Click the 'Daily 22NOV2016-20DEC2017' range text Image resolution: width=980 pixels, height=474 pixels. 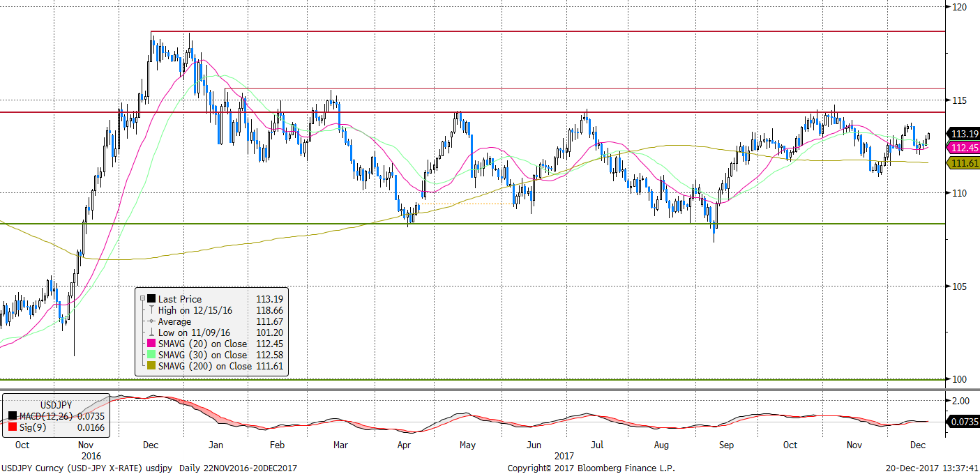tap(238, 468)
